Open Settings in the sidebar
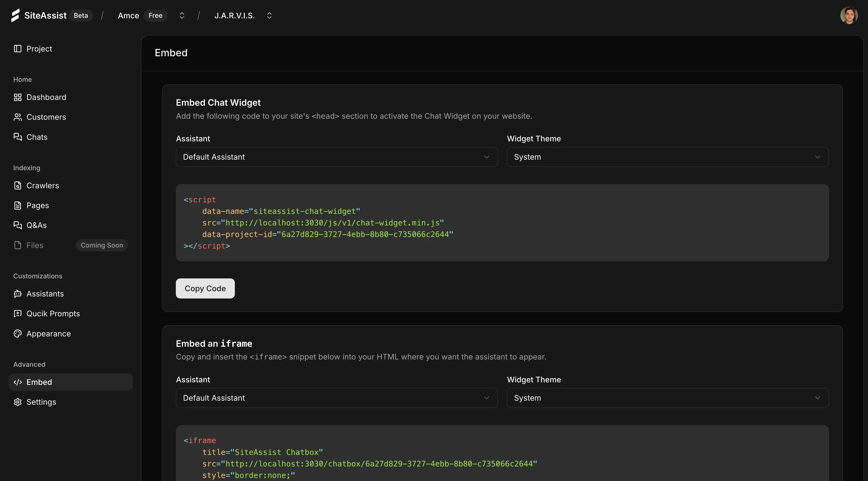 [x=70, y=402]
